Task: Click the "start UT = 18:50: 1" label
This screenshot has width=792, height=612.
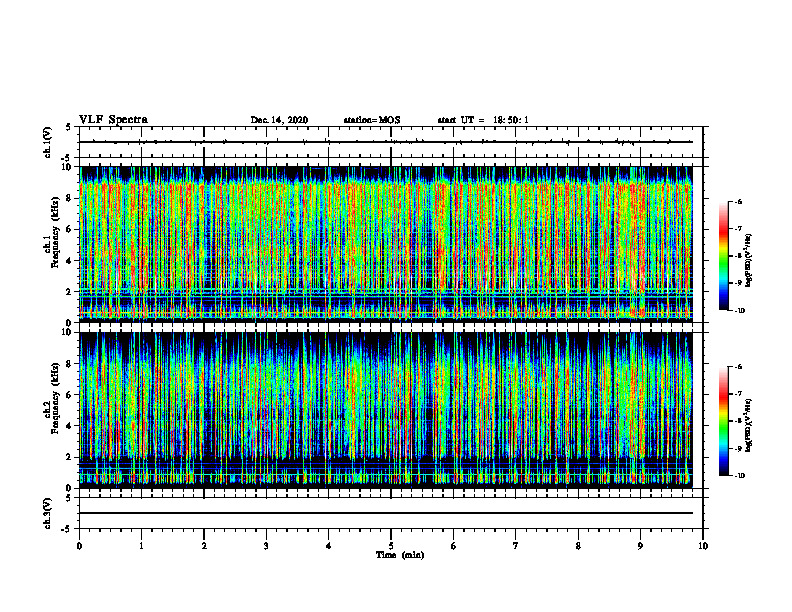Action: pos(483,120)
